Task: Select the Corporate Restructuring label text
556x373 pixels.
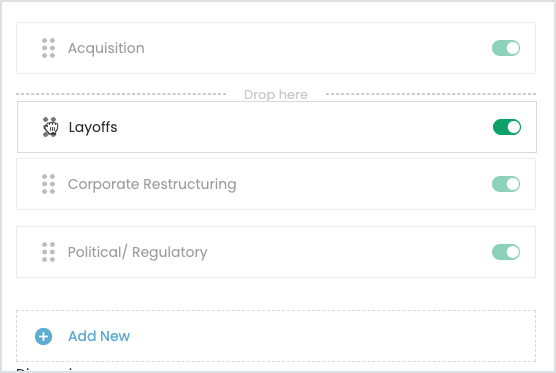Action: click(152, 184)
